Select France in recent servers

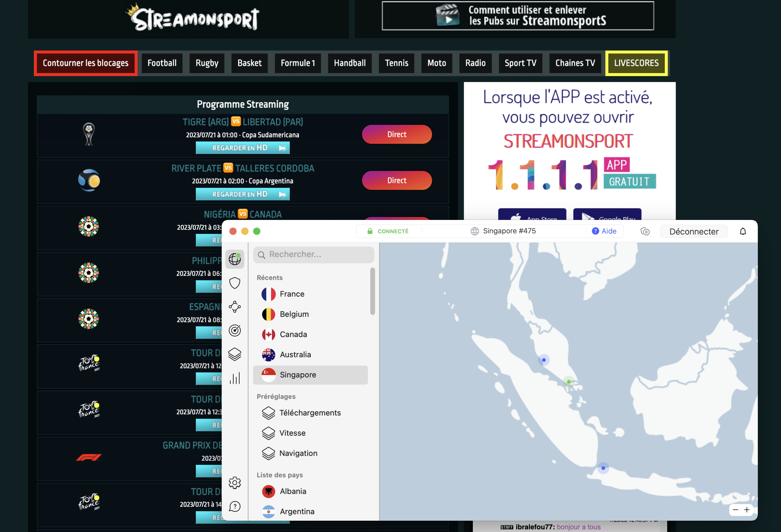tap(310, 294)
